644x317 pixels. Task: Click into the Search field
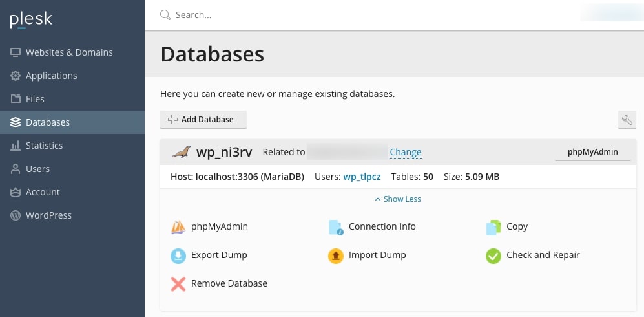(362, 15)
